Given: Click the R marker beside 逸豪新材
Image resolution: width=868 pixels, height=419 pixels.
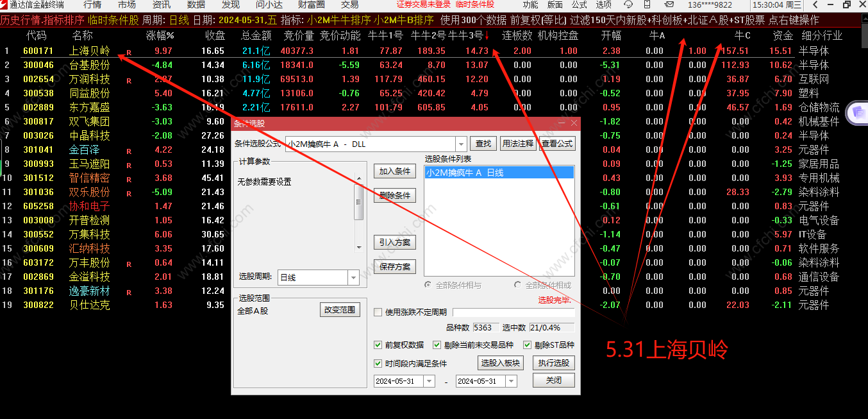Looking at the screenshot, I should coord(129,292).
